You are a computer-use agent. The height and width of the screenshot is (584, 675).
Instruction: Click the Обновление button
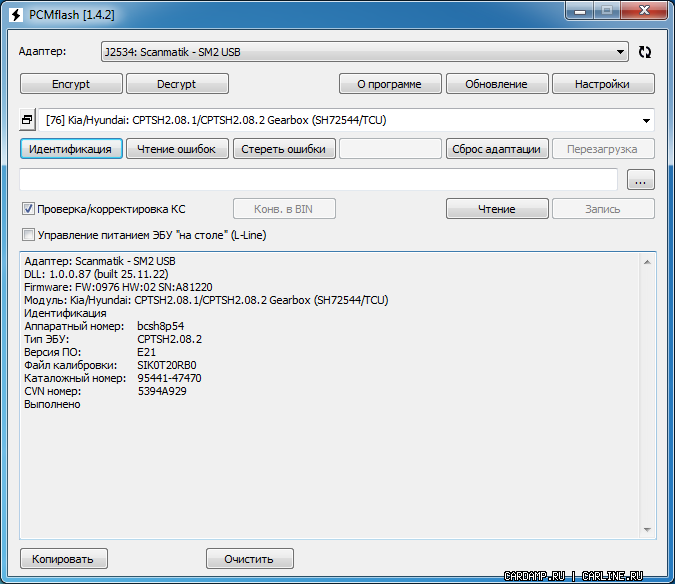pos(497,84)
